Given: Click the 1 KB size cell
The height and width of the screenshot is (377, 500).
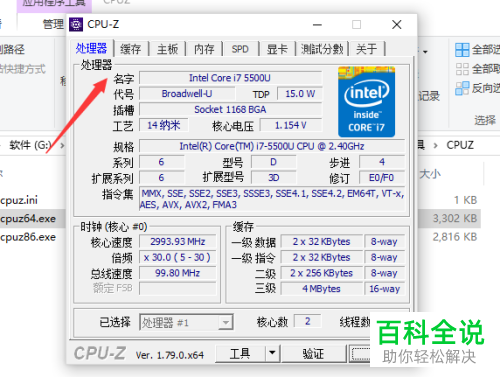Looking at the screenshot, I should click(465, 200).
